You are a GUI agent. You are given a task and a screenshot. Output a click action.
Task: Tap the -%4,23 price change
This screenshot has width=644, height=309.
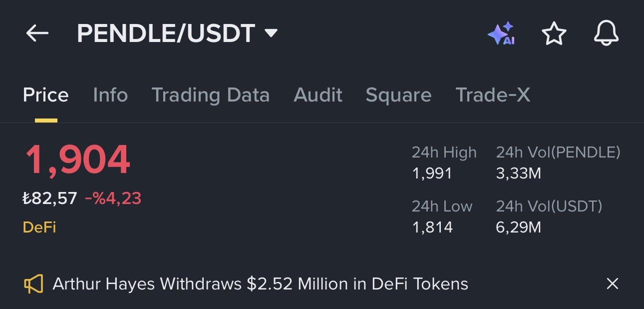(x=113, y=198)
